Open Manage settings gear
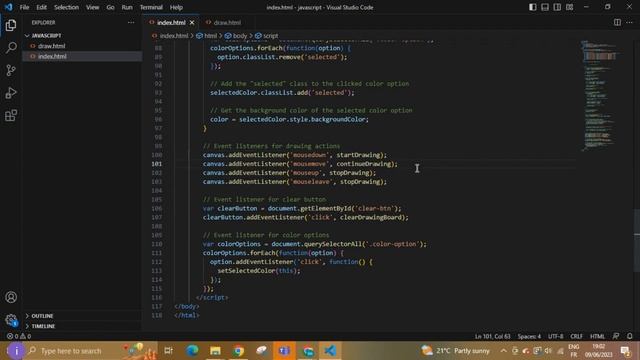Viewport: 640px width, 360px height. point(11,320)
